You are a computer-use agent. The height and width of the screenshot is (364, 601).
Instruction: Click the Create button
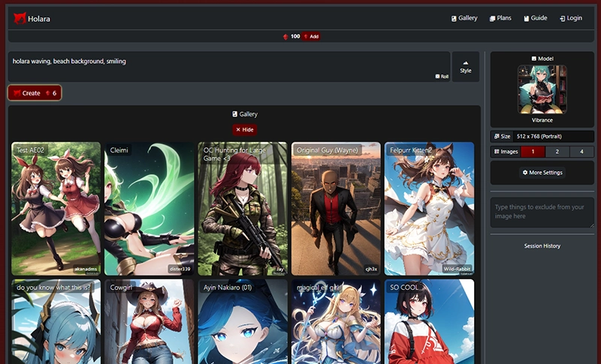coord(35,93)
